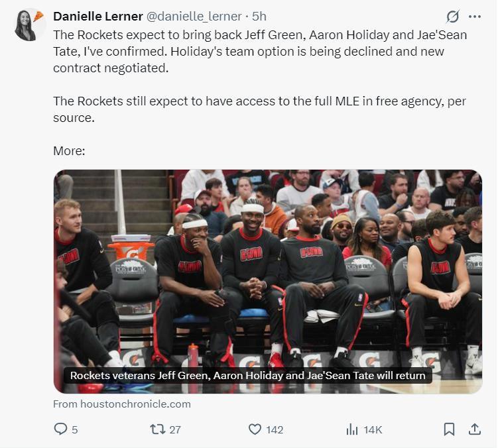Click the 142 likes count
This screenshot has height=448, width=498.
click(x=275, y=430)
